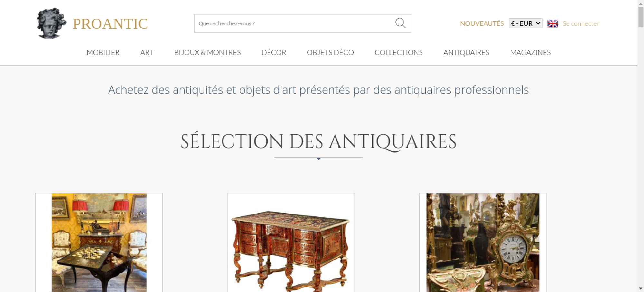
Task: Click the scrollbar up arrow
Action: 641,3
